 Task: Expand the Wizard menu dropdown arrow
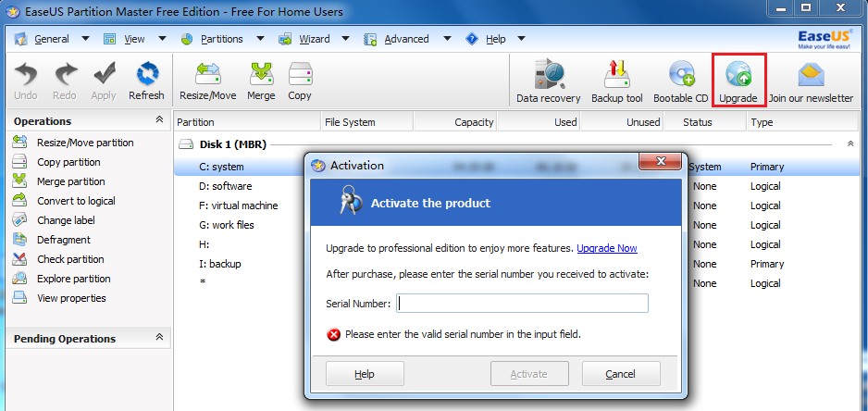345,39
